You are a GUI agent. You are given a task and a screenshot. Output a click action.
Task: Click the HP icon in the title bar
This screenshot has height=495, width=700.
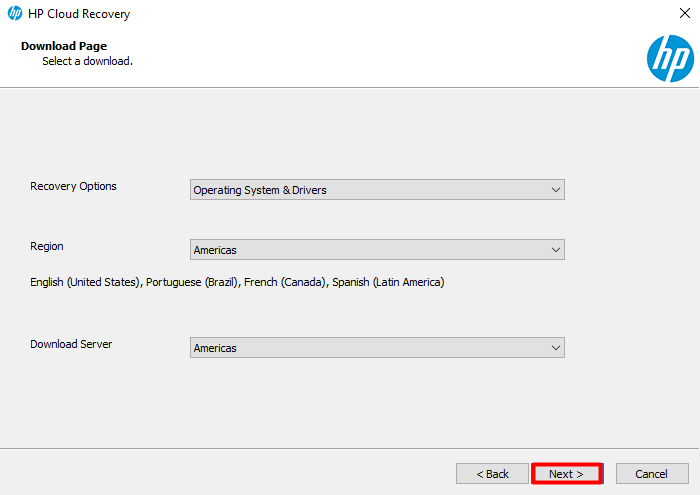pos(15,13)
